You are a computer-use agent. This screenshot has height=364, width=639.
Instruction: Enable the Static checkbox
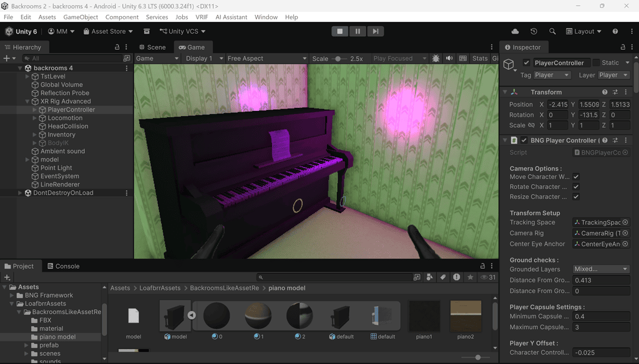[x=596, y=62]
